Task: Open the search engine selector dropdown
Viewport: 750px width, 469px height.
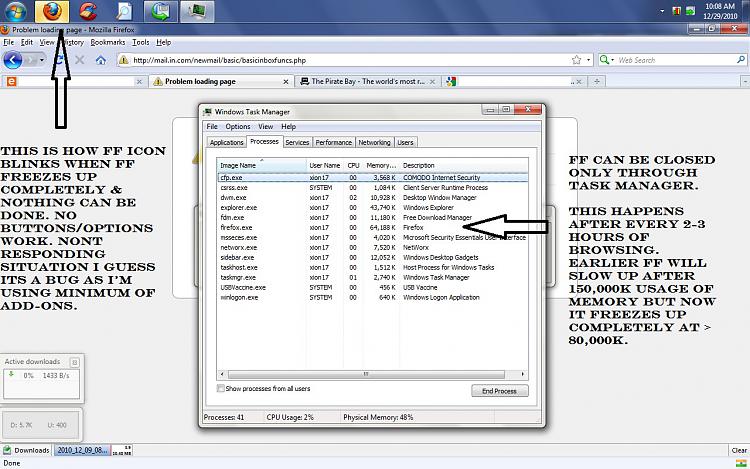Action: tap(607, 60)
